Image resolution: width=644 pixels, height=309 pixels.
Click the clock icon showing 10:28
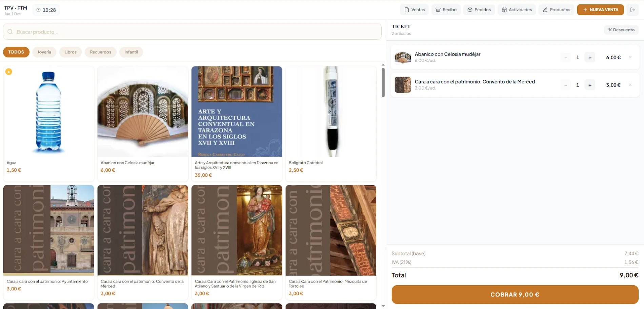pos(38,10)
